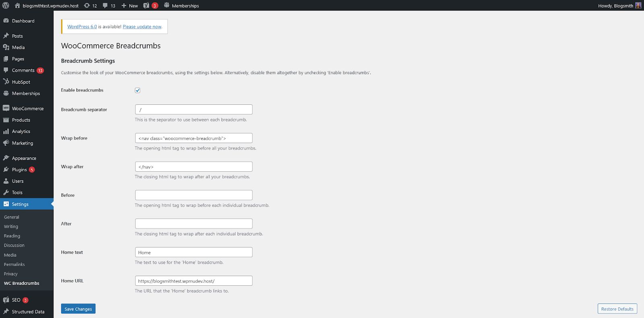Click the Pages icon in sidebar
This screenshot has width=644, height=318.
coord(6,59)
